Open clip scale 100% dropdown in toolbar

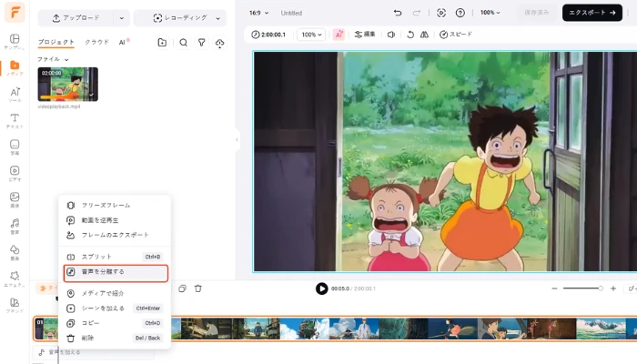pyautogui.click(x=311, y=35)
